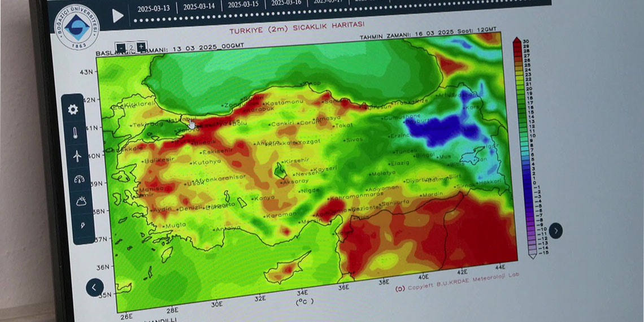Select the cloud cover layer icon
The height and width of the screenshot is (322, 644).
click(x=81, y=202)
